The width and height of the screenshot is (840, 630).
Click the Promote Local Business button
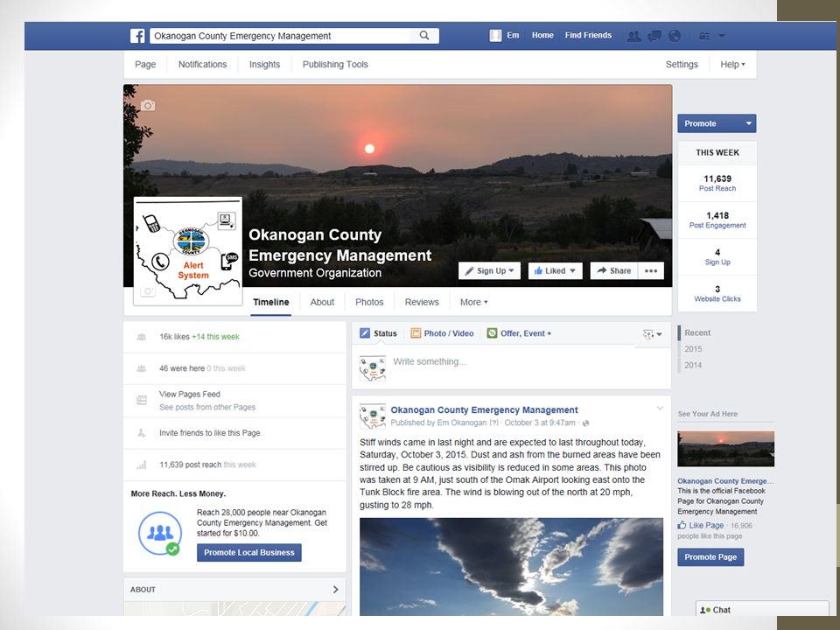tap(249, 552)
